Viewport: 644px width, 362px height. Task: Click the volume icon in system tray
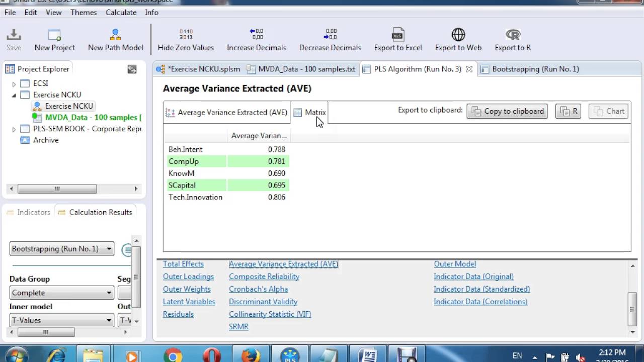581,358
